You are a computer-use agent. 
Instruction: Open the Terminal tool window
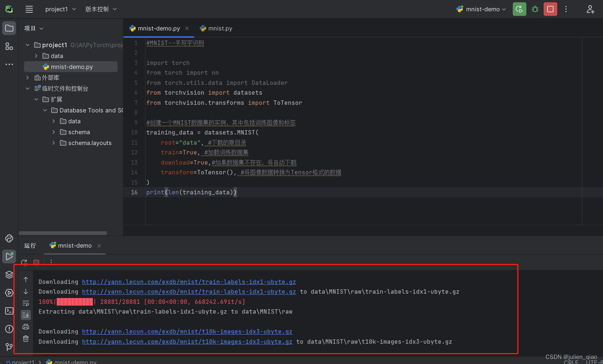point(9,311)
